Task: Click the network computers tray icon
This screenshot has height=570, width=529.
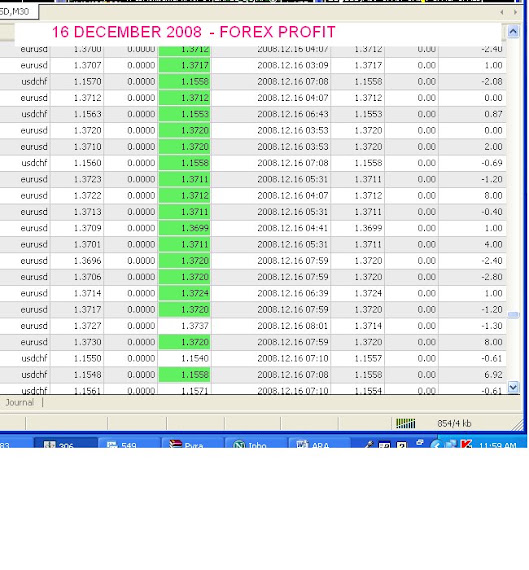Action: (x=452, y=444)
